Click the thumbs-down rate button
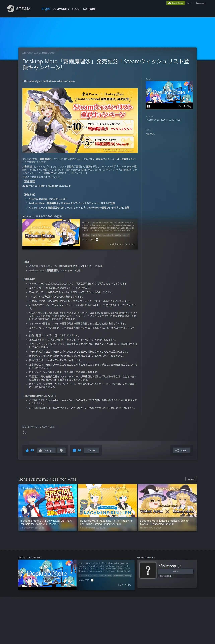Viewport: 215px width, 644px height. (x=61, y=450)
